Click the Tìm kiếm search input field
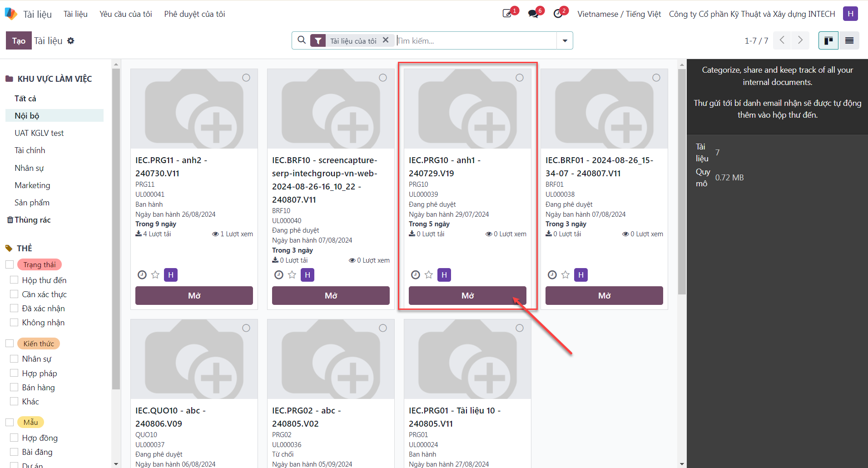The width and height of the screenshot is (868, 468). point(476,40)
